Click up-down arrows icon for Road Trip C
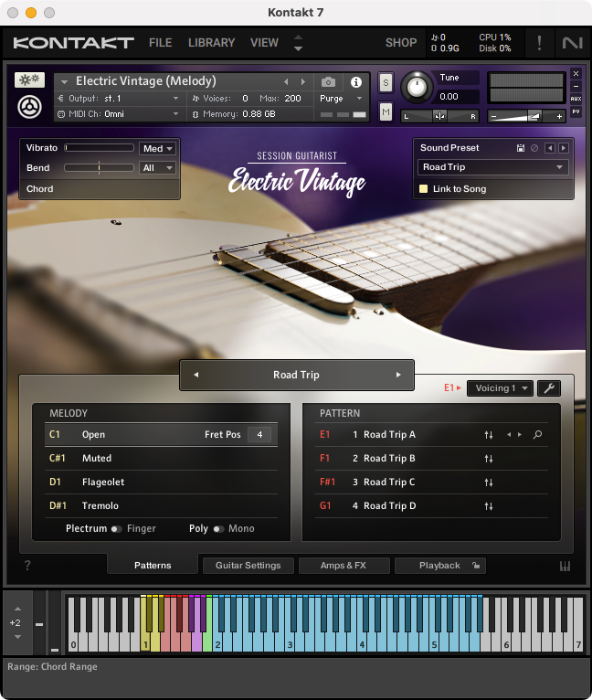 (489, 483)
